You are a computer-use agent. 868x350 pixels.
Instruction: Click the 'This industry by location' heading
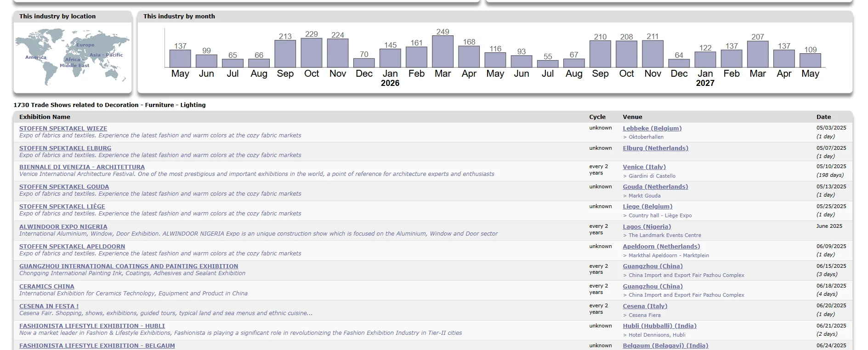click(57, 16)
